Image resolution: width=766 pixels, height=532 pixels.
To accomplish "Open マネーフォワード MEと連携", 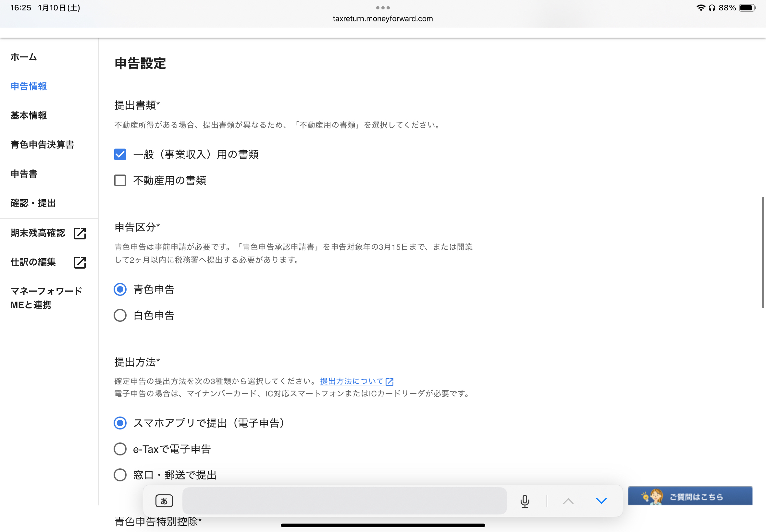I will [46, 298].
